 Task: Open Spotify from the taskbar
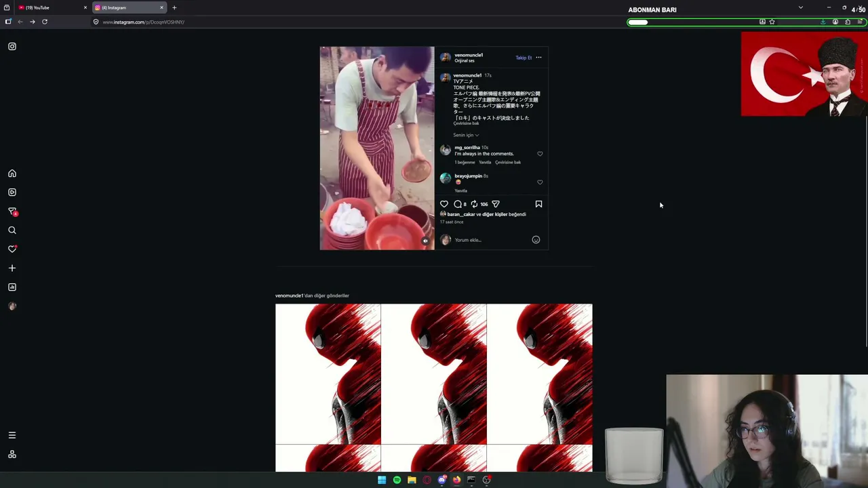(397, 480)
